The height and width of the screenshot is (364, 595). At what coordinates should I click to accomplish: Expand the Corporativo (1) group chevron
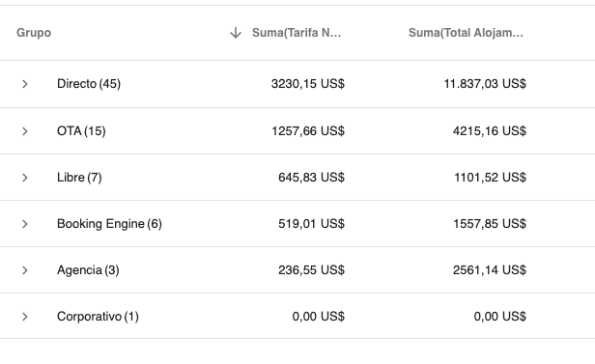pyautogui.click(x=25, y=317)
